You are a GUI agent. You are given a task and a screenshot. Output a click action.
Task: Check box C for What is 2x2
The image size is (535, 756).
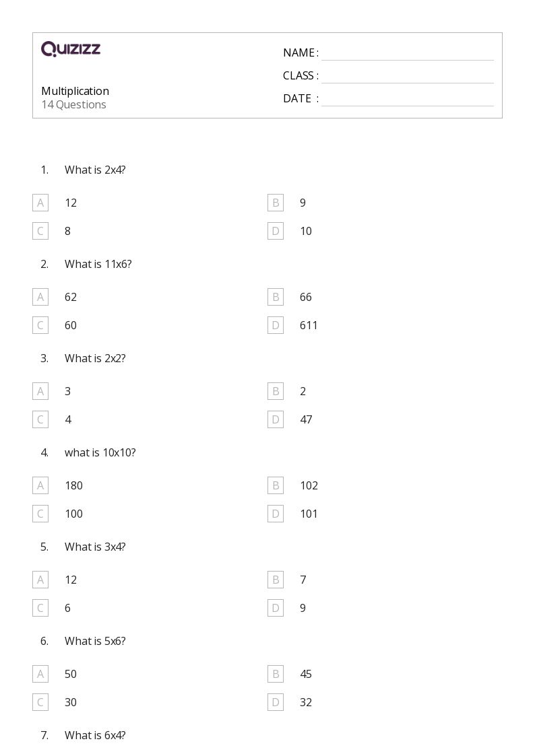(40, 419)
